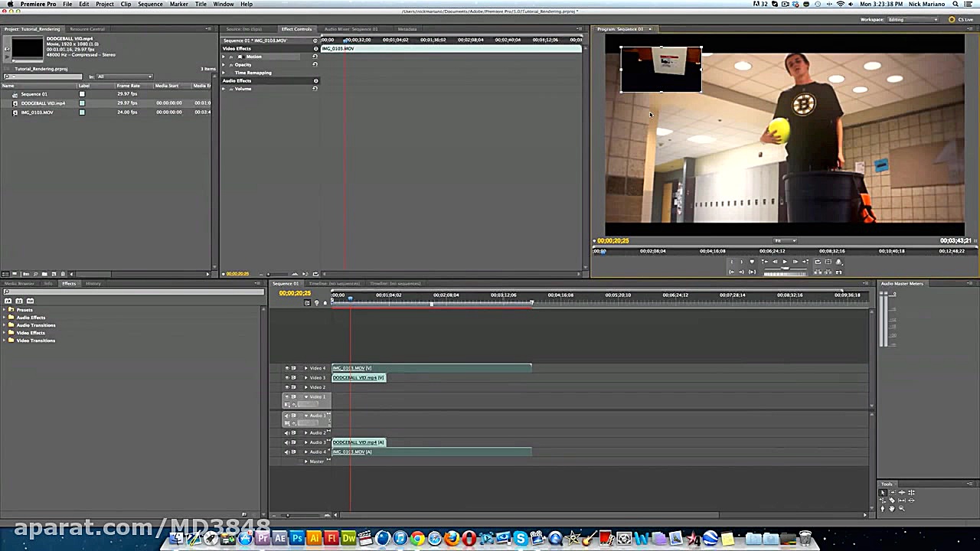Open Photoshop from the Dock
This screenshot has width=980, height=551.
click(297, 538)
